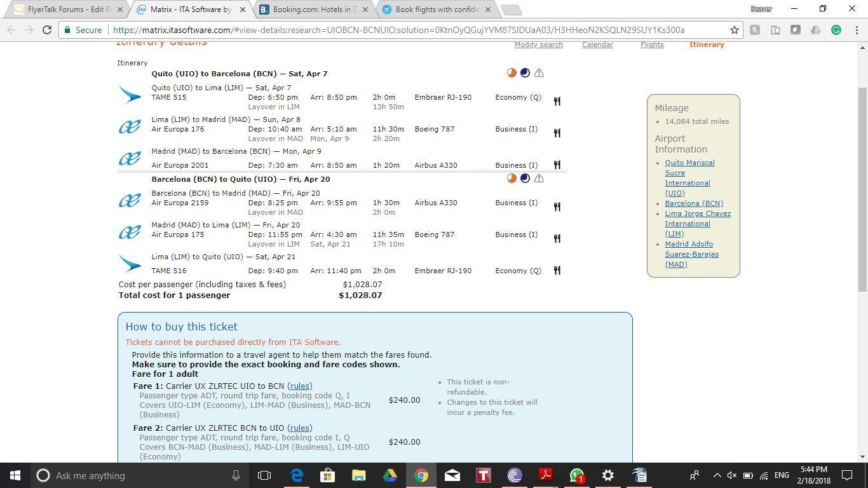868x488 pixels.
Task: Open Quito Mariscal Sucre International airport link
Action: pos(689,178)
